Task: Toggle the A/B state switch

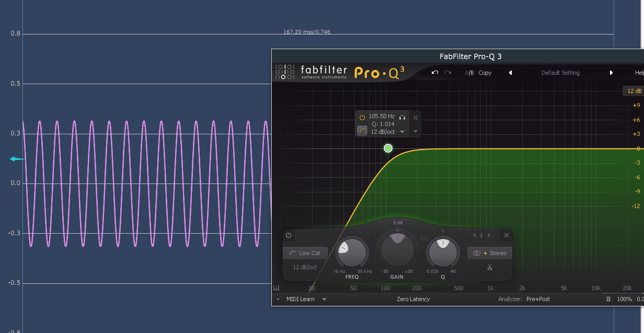Action: click(x=469, y=73)
